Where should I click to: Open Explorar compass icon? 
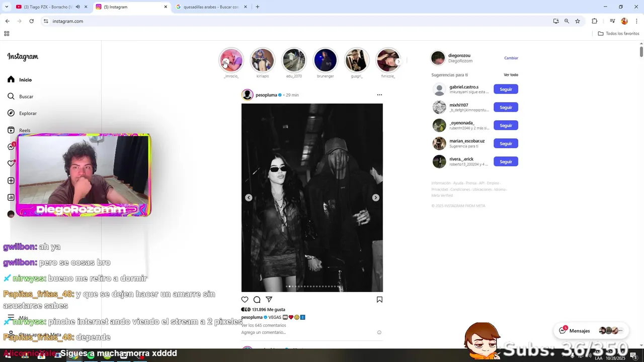[11, 113]
